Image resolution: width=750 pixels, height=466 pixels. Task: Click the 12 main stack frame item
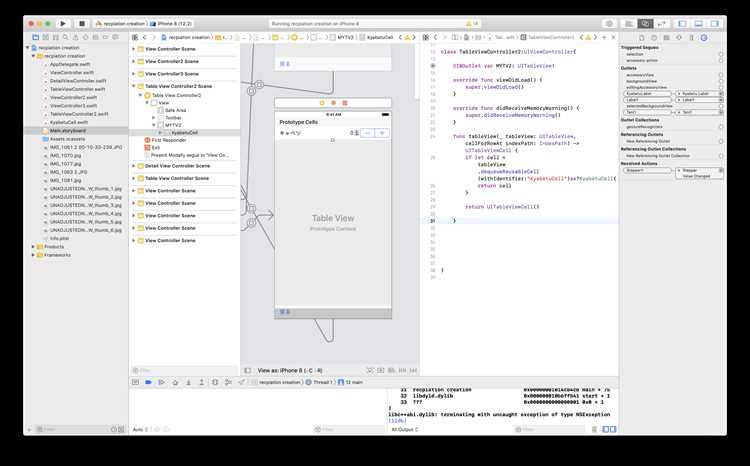tap(351, 382)
